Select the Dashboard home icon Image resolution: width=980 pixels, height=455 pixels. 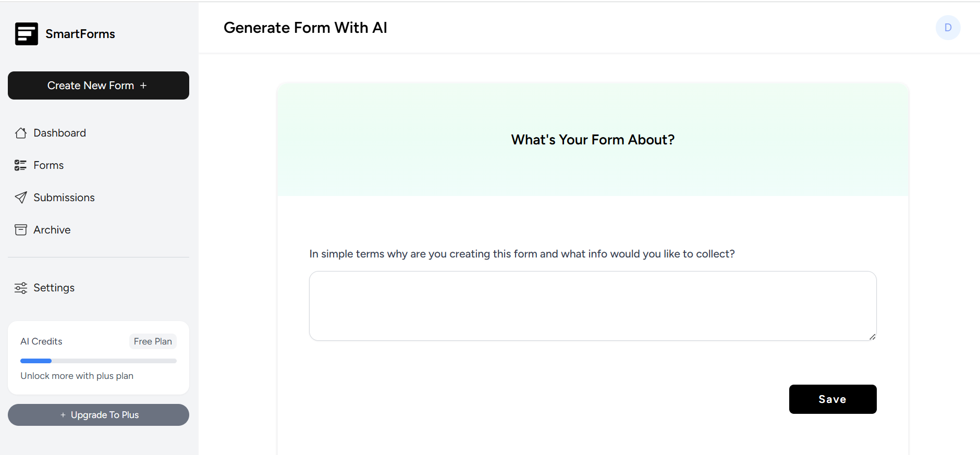[x=21, y=133]
